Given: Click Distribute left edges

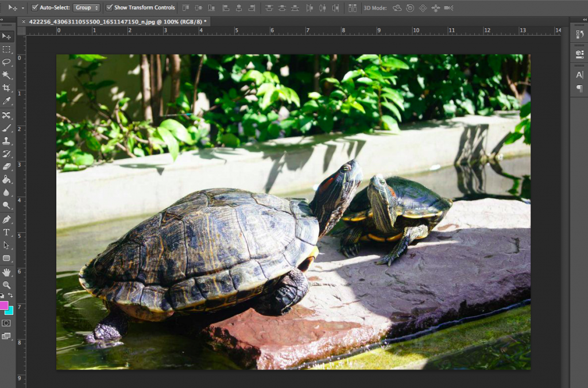Looking at the screenshot, I should pos(310,8).
